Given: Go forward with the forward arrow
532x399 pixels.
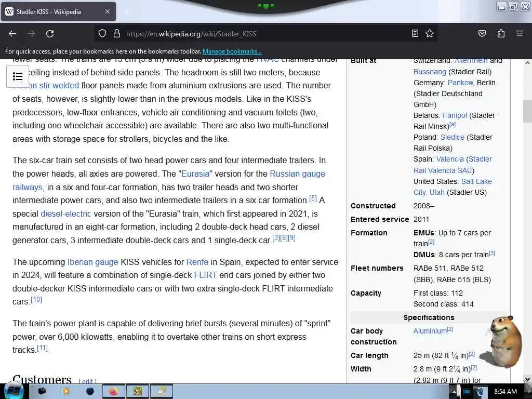Looking at the screenshot, I should pos(31,34).
